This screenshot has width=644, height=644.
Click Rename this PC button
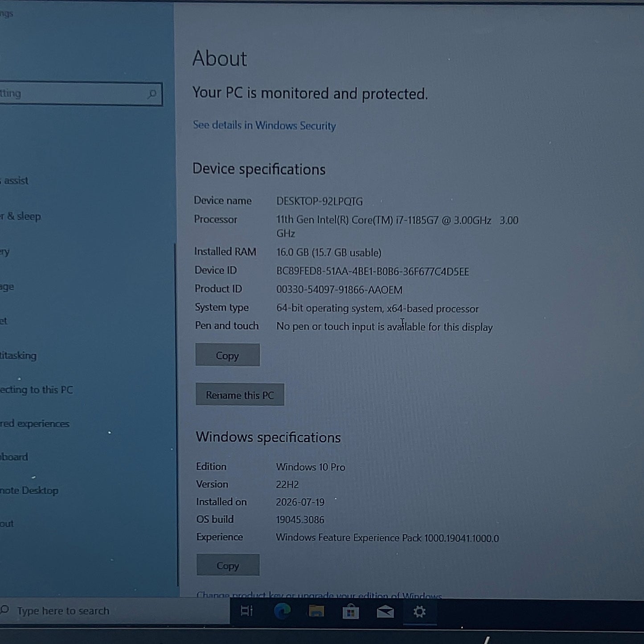tap(240, 395)
